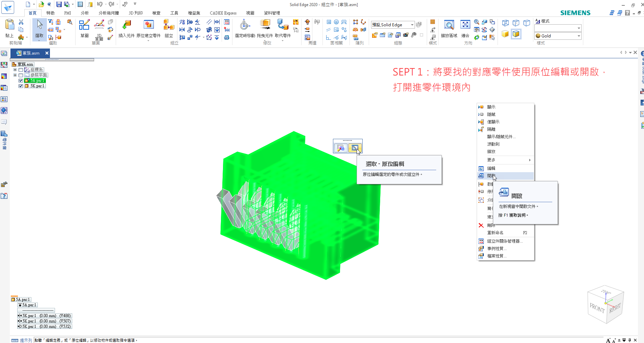Click the in-place edit icon on floating toolbar
Viewport: 644px width, 343px height.
click(355, 148)
